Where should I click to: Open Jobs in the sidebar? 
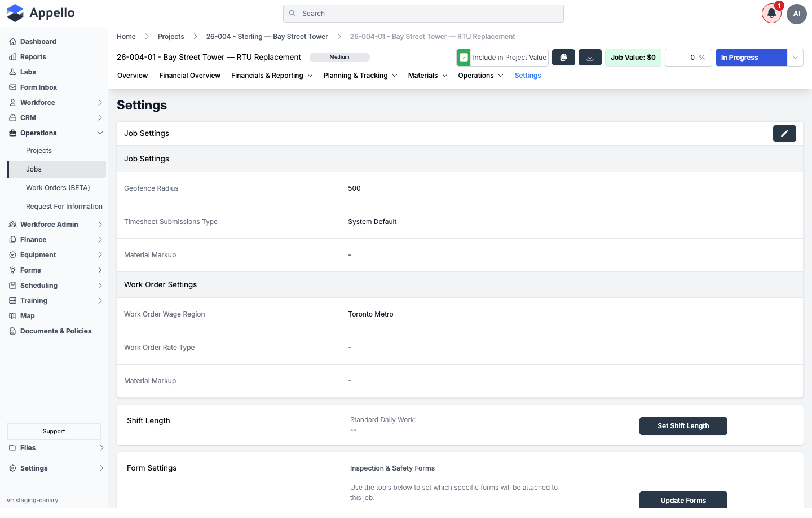(56, 169)
